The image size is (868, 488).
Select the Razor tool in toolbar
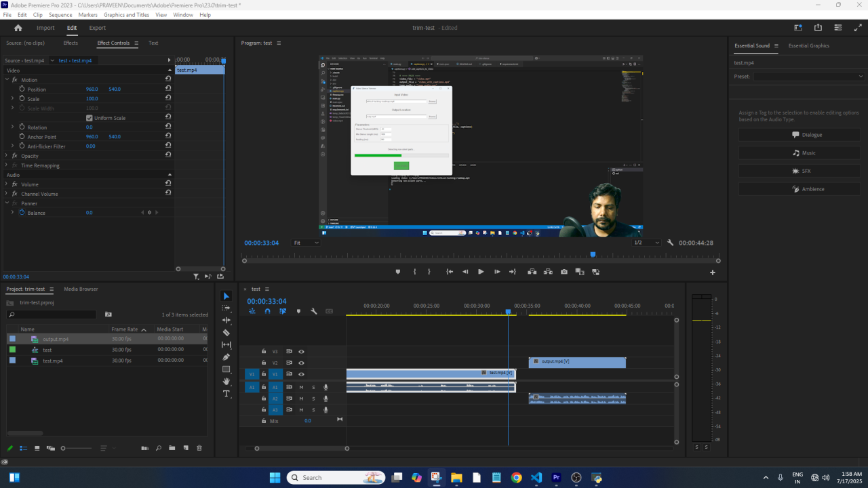coord(226,333)
